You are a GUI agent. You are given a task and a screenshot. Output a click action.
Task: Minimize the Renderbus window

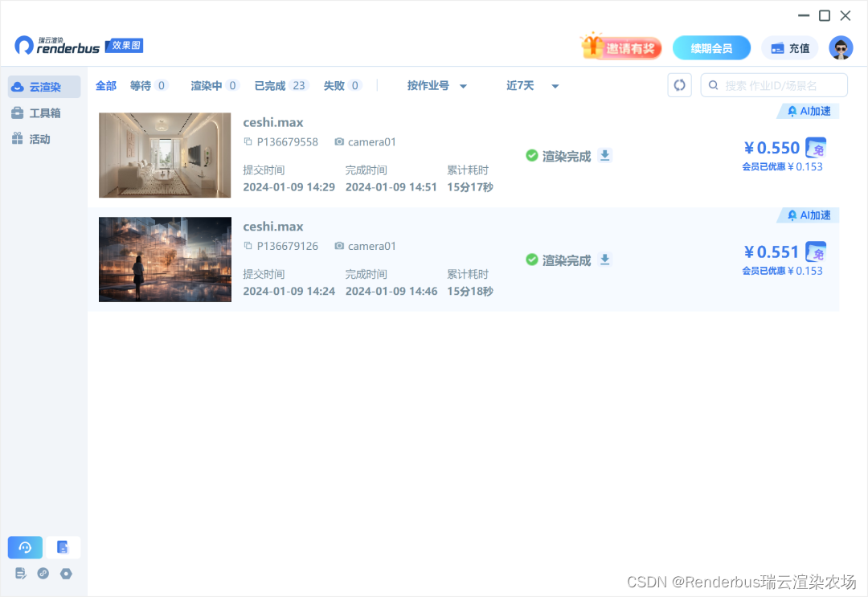804,15
